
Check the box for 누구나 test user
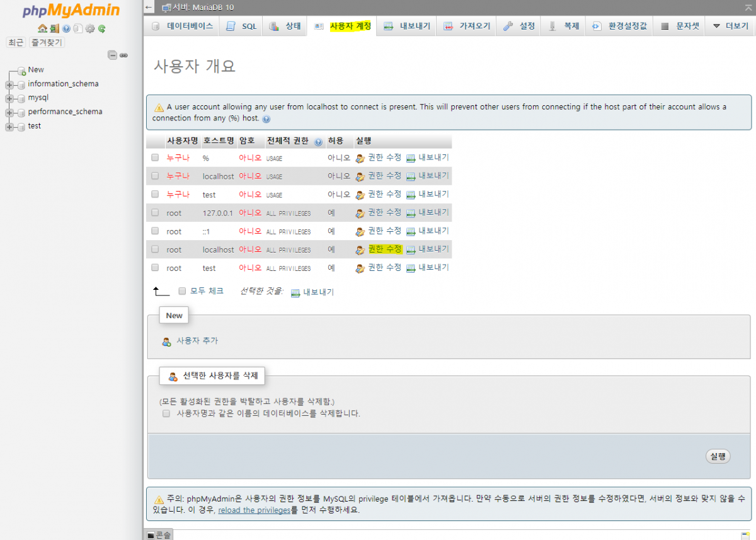point(155,194)
